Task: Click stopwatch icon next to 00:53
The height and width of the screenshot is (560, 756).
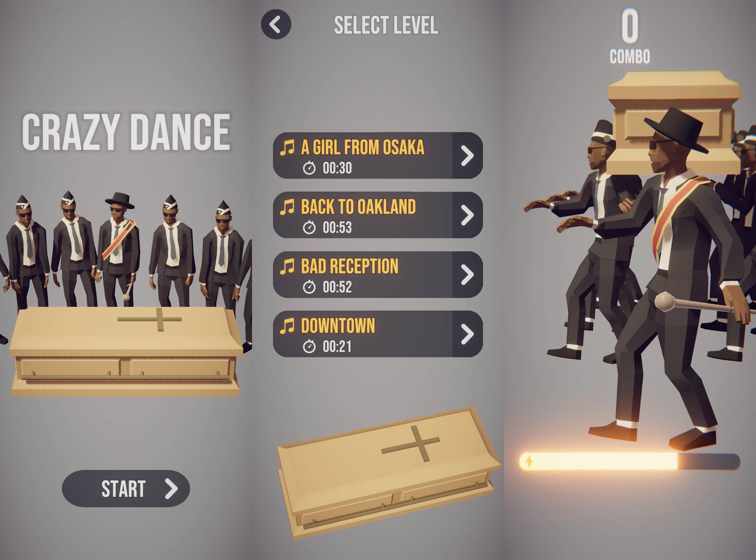Action: 309,227
